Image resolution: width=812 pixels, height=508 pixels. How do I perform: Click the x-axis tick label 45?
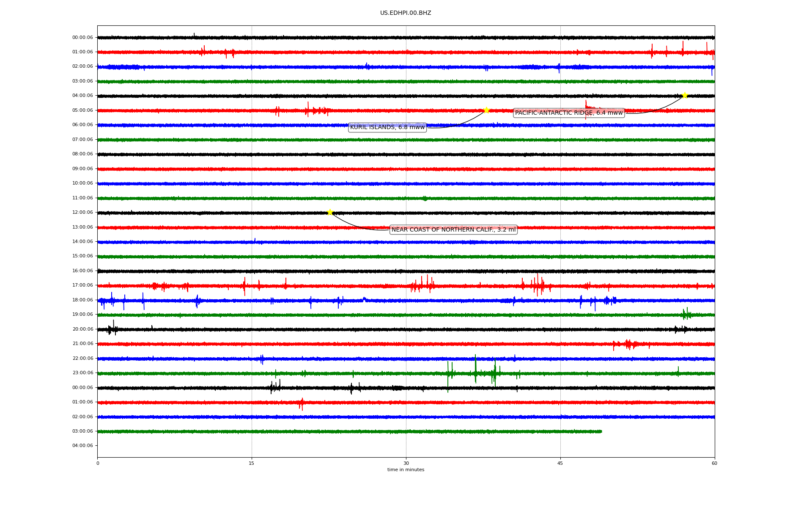[x=560, y=463]
